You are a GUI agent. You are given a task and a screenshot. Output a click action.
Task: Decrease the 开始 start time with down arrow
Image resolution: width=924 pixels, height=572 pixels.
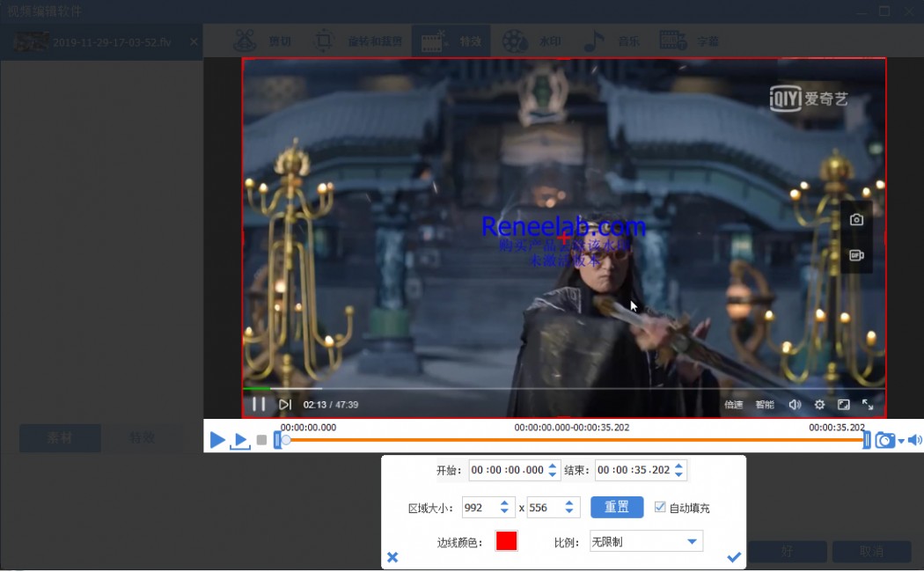tap(552, 474)
